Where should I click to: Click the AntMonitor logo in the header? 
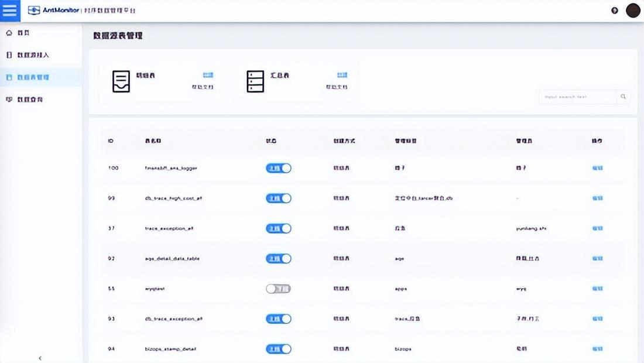point(53,11)
